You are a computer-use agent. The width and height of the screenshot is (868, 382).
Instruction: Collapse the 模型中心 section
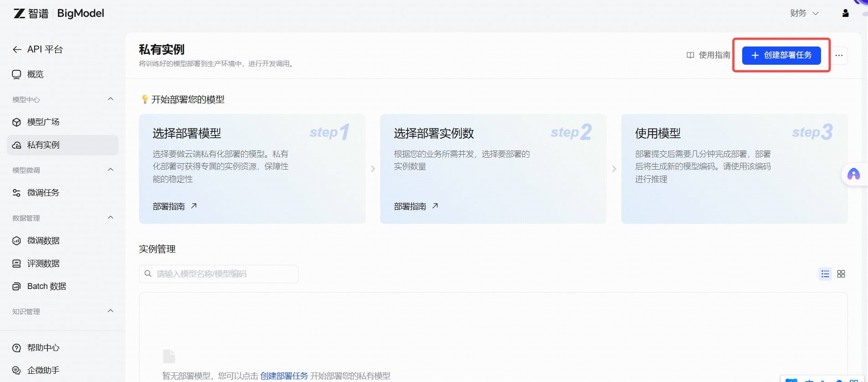[110, 99]
